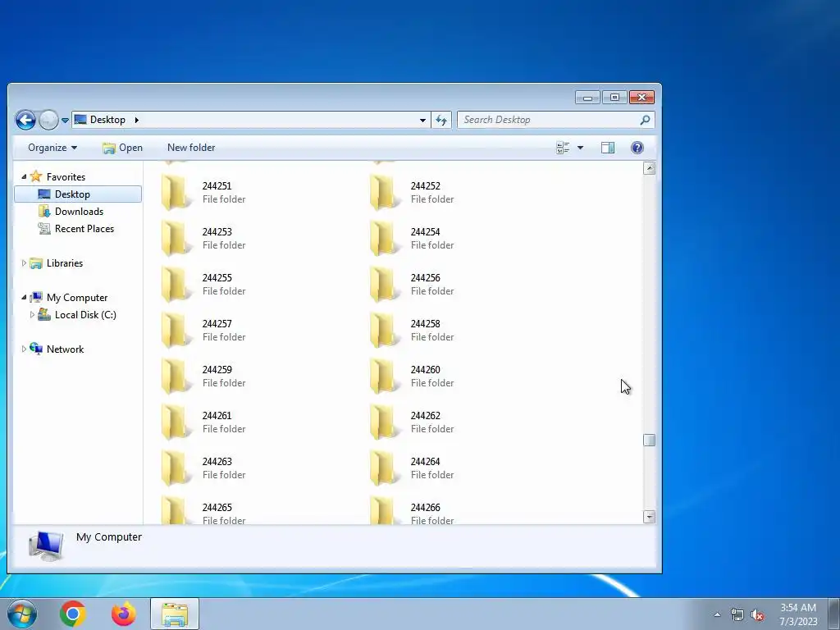Toggle the preview pane
The image size is (840, 630).
[608, 148]
